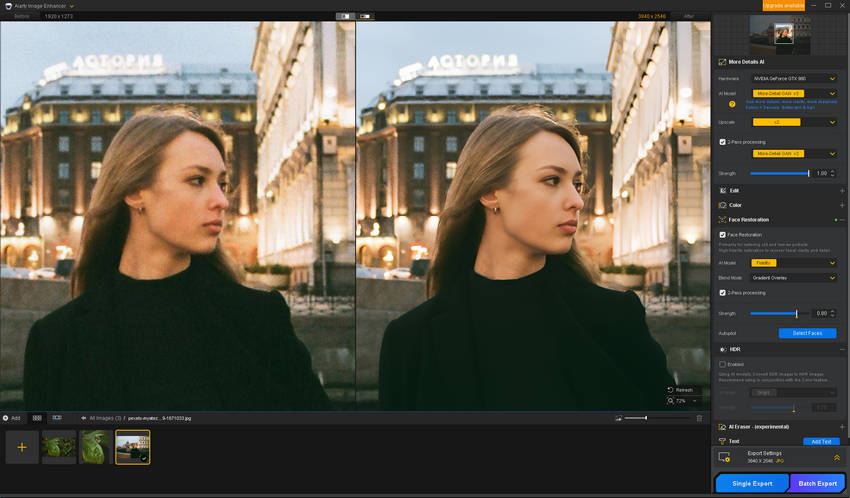
Task: Click the back arrow beside All Images
Action: [83, 418]
